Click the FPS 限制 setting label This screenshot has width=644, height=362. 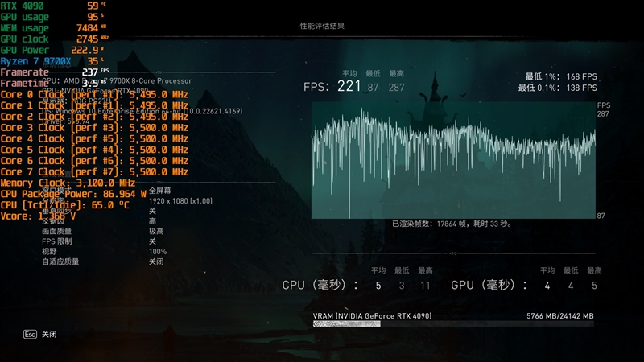tap(56, 241)
